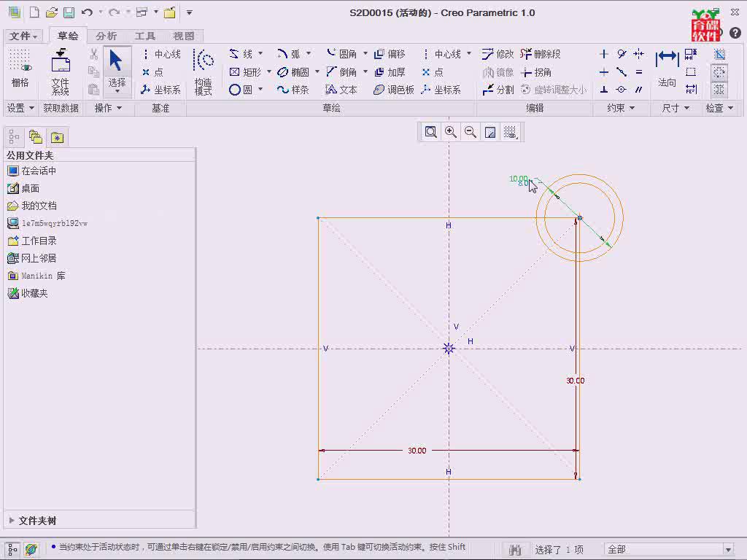Toggle the 栅格 grid display

[x=20, y=68]
